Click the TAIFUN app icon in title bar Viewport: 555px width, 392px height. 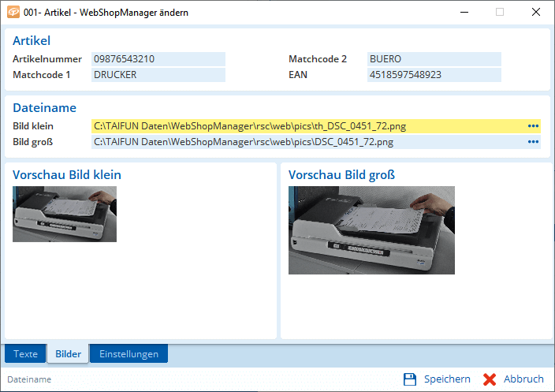coord(13,13)
